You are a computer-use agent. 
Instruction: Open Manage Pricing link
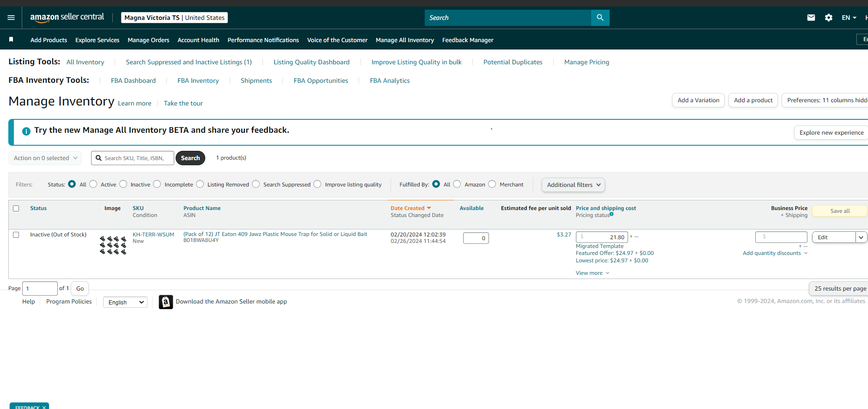(x=587, y=62)
